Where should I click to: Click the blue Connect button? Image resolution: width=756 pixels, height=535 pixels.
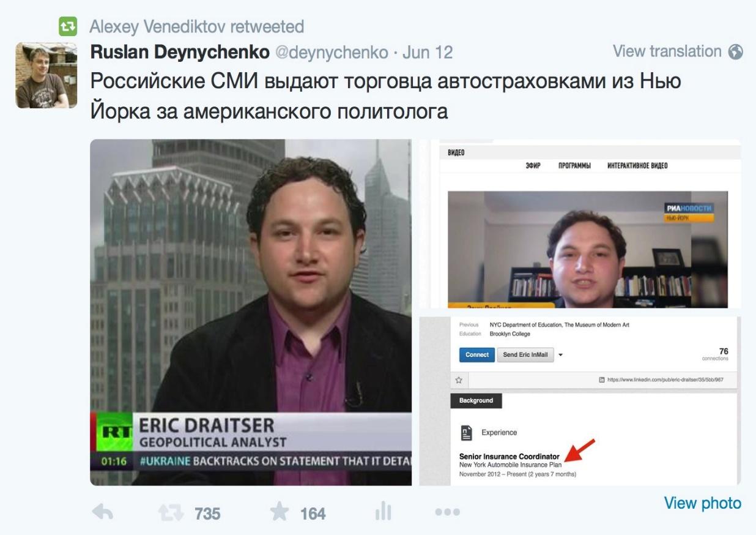477,354
